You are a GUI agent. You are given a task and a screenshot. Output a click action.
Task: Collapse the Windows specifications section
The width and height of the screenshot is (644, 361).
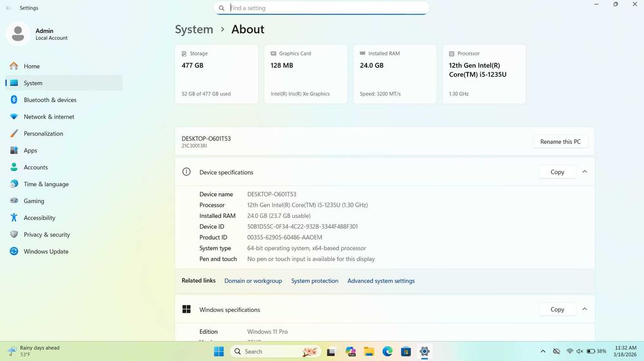click(585, 309)
